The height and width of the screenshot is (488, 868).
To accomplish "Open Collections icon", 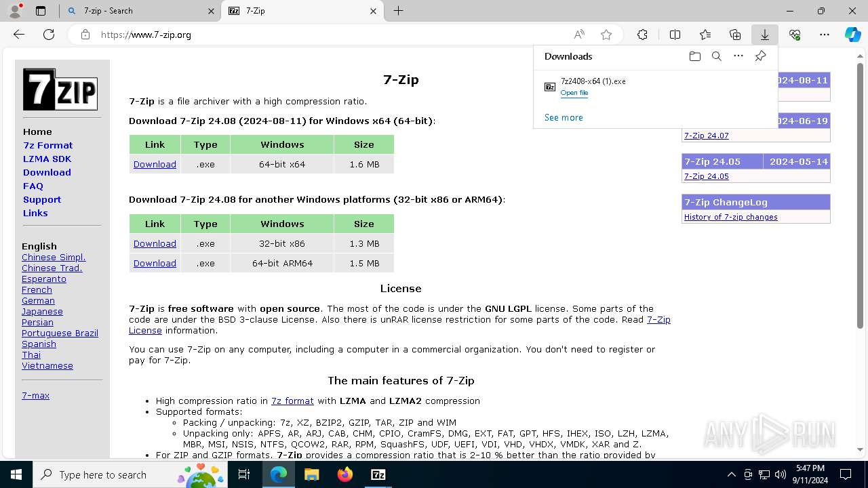I will tap(735, 35).
